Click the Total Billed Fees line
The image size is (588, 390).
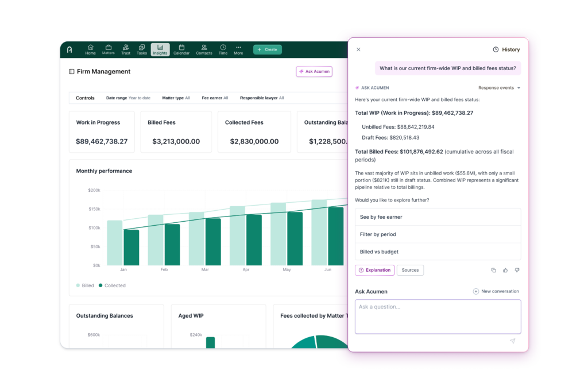(x=434, y=156)
